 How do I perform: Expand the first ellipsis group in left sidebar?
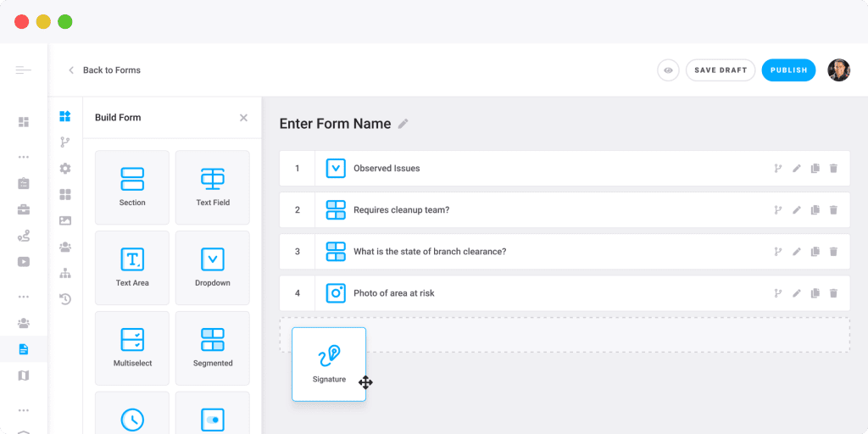click(x=23, y=157)
